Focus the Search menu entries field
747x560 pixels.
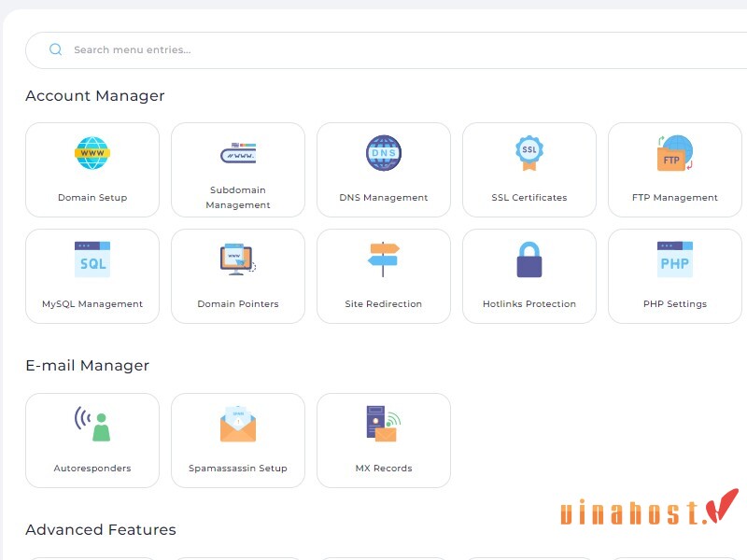[386, 50]
